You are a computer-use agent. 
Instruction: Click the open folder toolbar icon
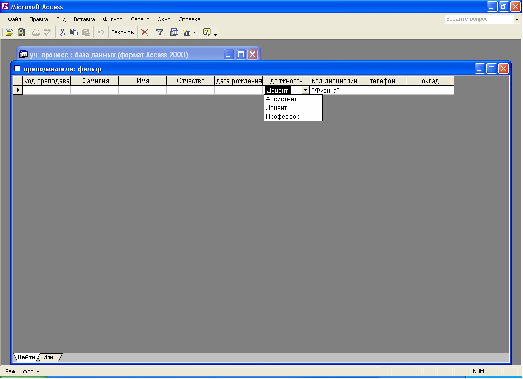[x=9, y=32]
